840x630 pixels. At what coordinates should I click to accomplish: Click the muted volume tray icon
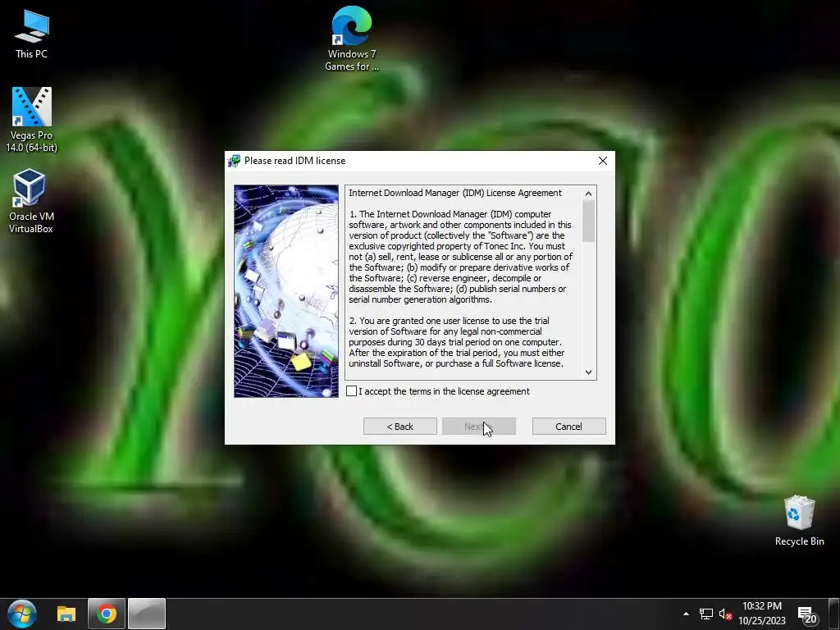(x=725, y=614)
